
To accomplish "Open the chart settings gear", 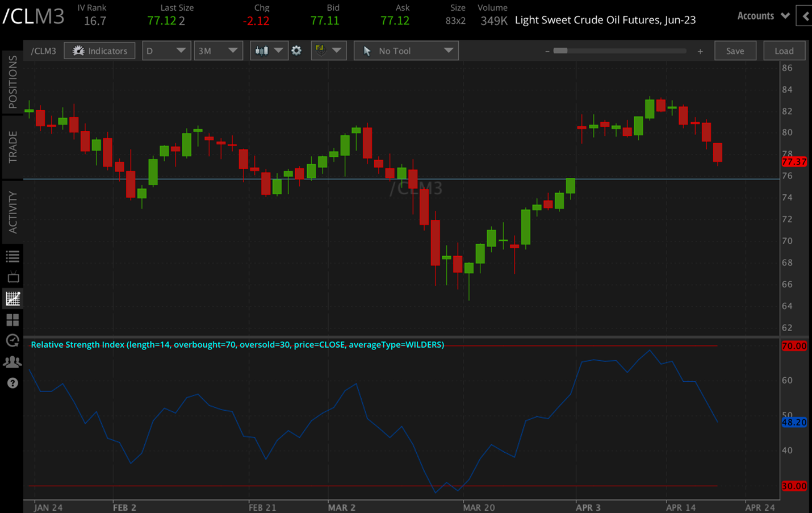I will click(x=296, y=50).
